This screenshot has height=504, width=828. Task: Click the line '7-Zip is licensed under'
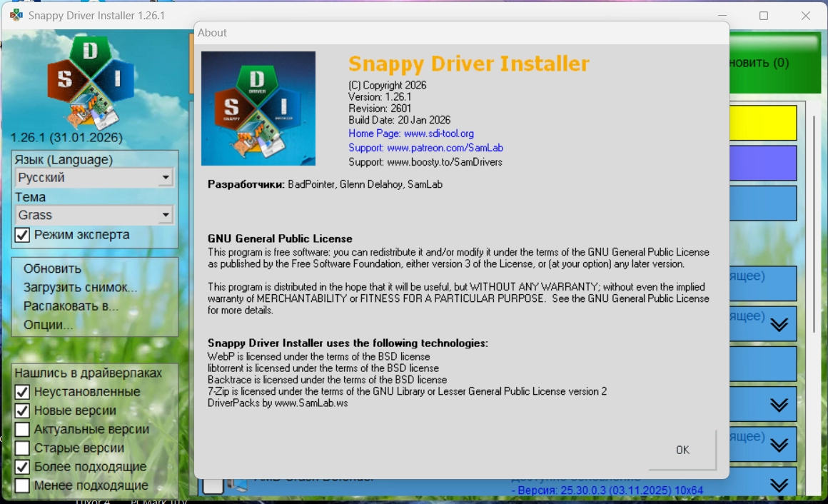point(407,391)
